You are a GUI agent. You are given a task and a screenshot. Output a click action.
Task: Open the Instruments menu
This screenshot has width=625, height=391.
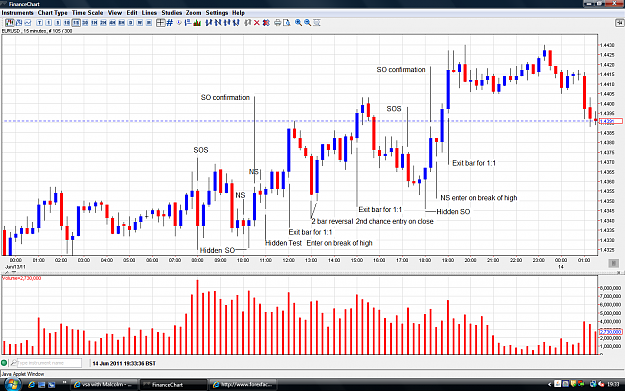pyautogui.click(x=17, y=13)
